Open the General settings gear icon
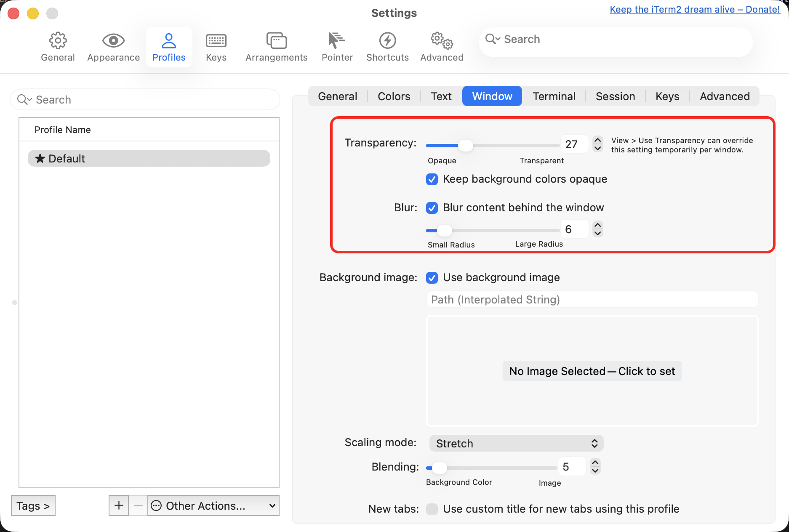This screenshot has height=532, width=789. tap(58, 40)
